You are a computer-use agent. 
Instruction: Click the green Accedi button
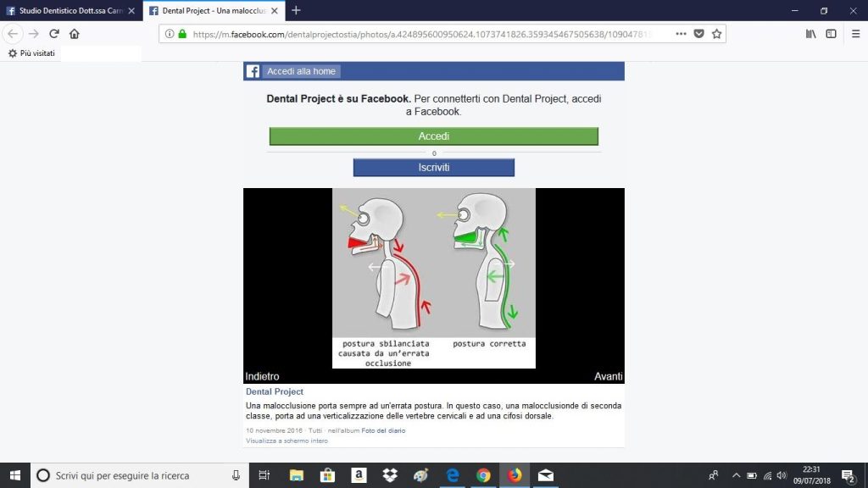click(x=433, y=136)
